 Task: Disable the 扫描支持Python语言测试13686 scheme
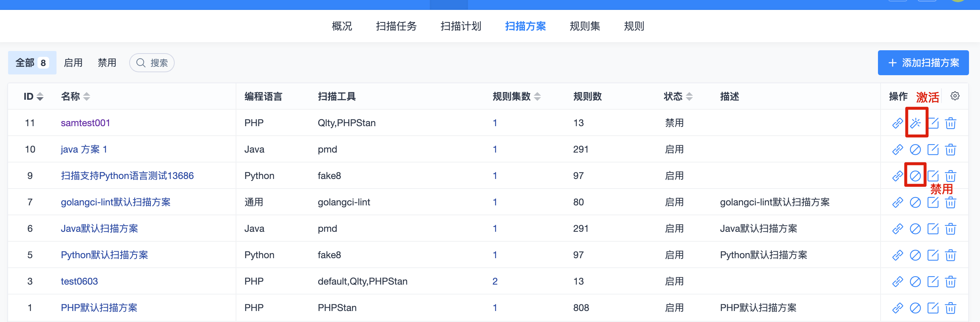(915, 176)
